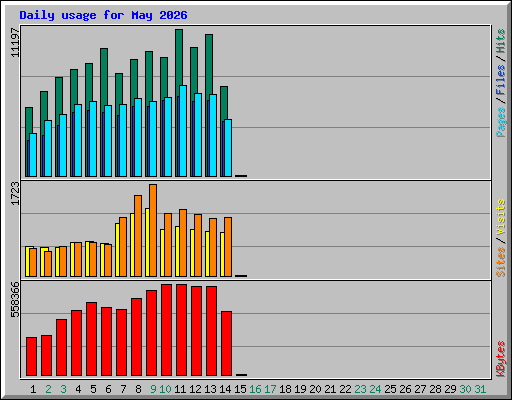Click day 27 on the x-axis

pos(420,389)
